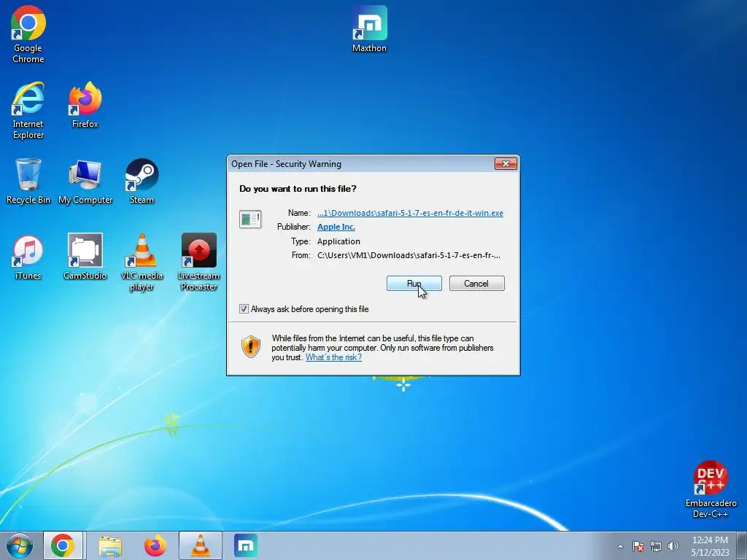Click Chrome icon in taskbar
The height and width of the screenshot is (560, 747).
click(63, 545)
